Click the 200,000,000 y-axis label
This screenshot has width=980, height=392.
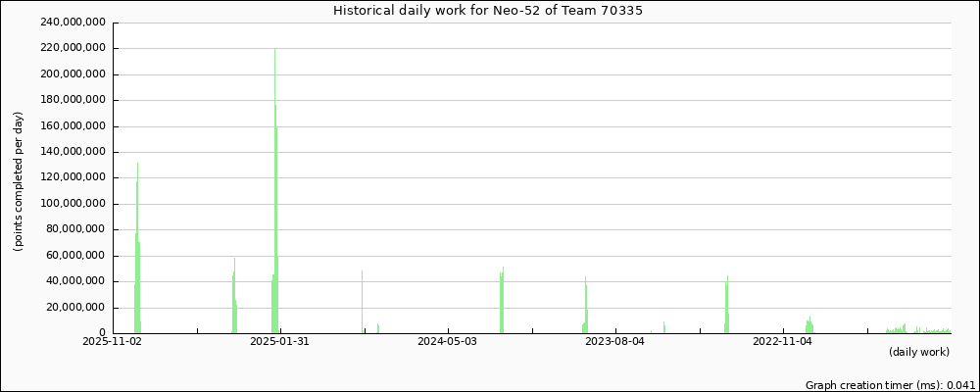tap(71, 74)
